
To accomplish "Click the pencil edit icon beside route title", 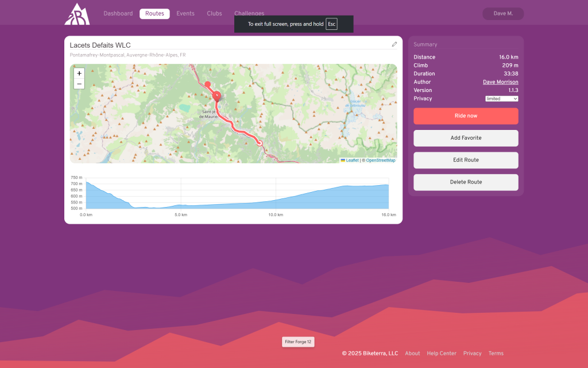I will pyautogui.click(x=394, y=44).
